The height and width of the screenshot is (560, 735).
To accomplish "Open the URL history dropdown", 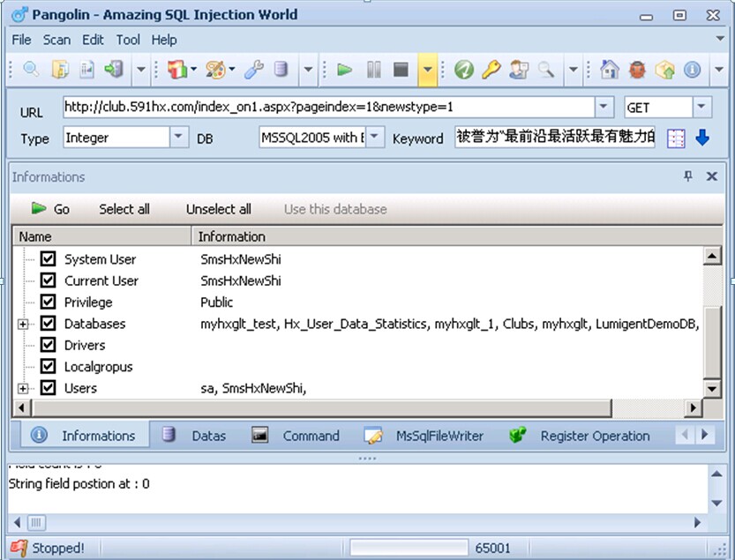I will (604, 107).
